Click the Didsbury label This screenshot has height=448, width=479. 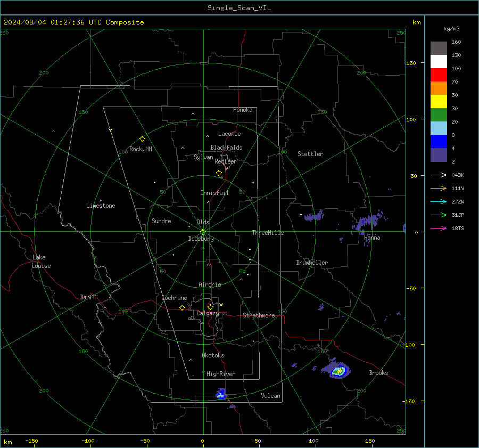coord(201,239)
